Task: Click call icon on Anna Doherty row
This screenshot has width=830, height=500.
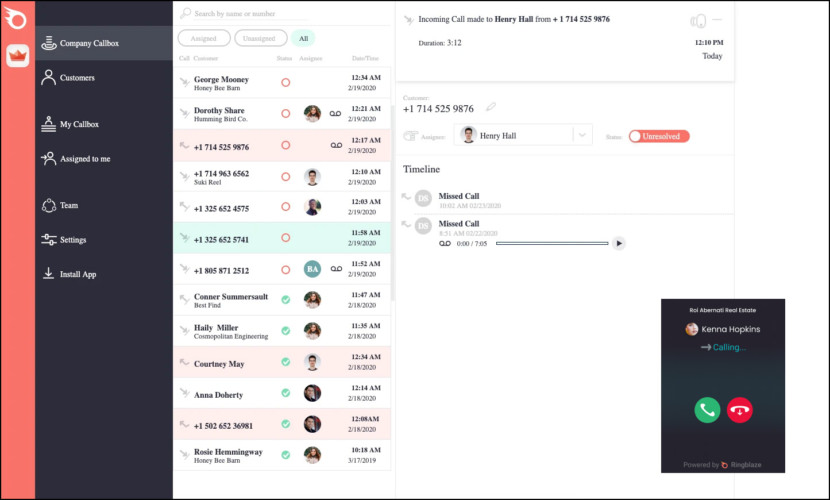Action: [184, 393]
